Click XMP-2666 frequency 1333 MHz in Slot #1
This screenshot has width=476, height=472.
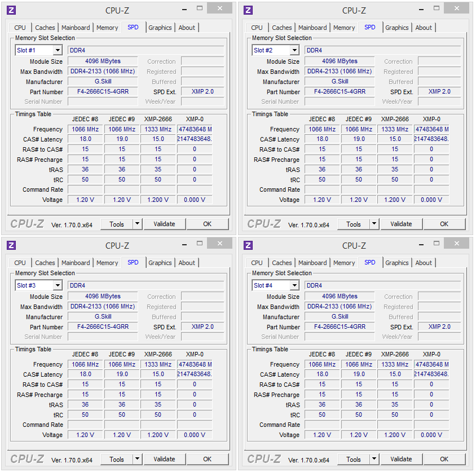[158, 129]
